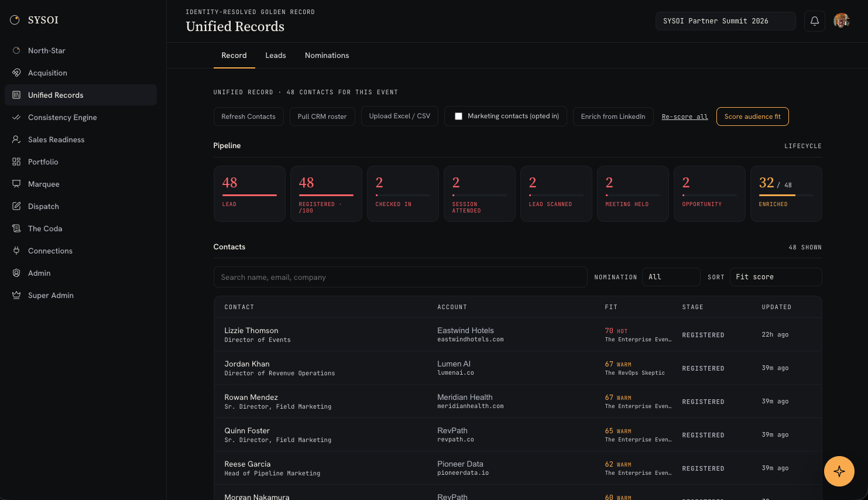This screenshot has height=500, width=868.
Task: Open Lizzie Thomson contact row
Action: point(517,335)
